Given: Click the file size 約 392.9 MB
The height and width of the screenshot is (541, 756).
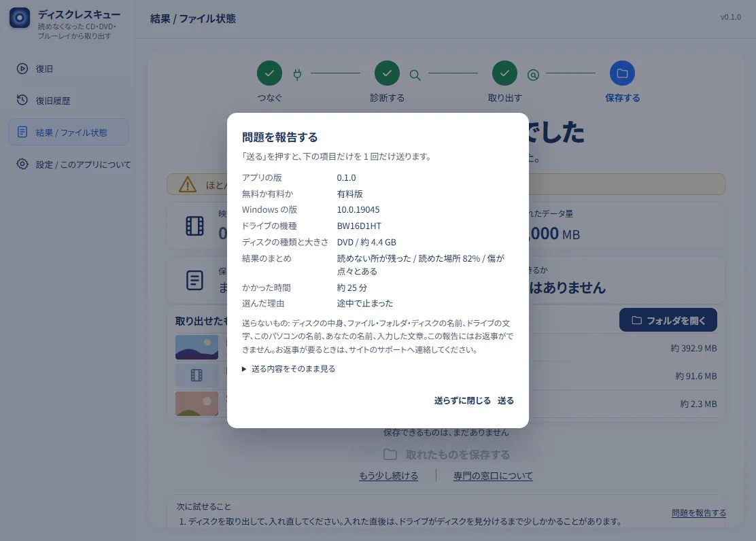Looking at the screenshot, I should [693, 348].
